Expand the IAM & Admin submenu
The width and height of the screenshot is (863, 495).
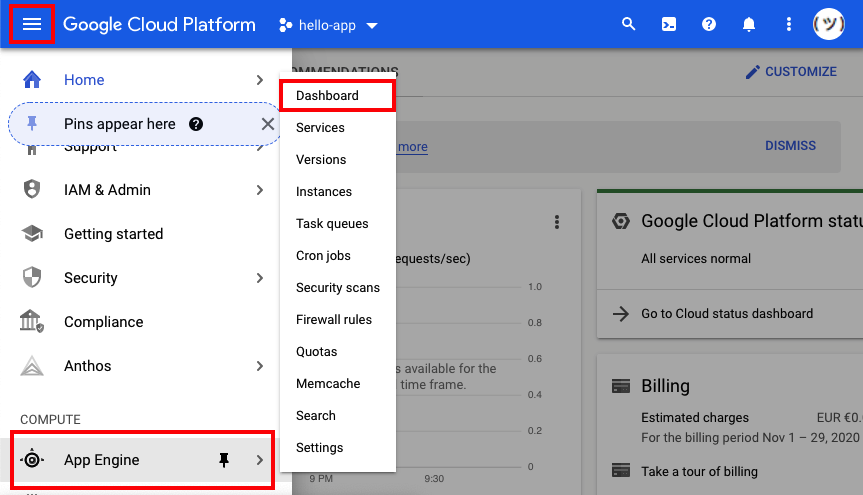[x=260, y=190]
